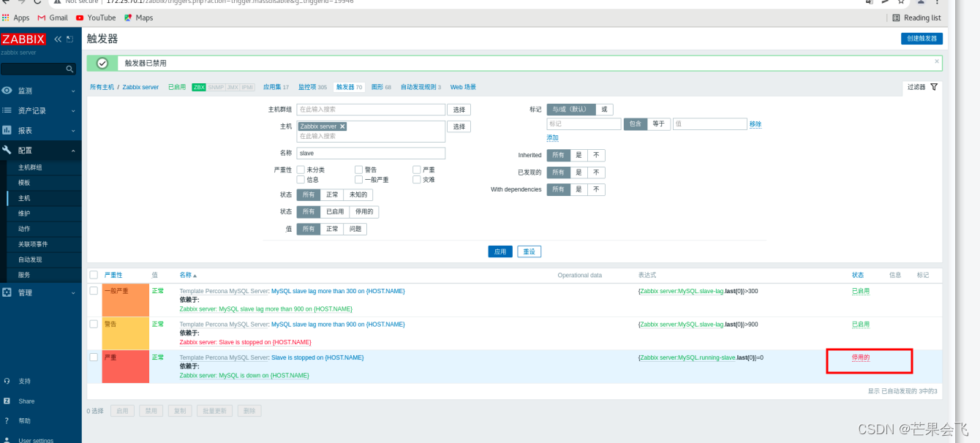
Task: Collapse the 配置 menu chevron
Action: [x=73, y=151]
